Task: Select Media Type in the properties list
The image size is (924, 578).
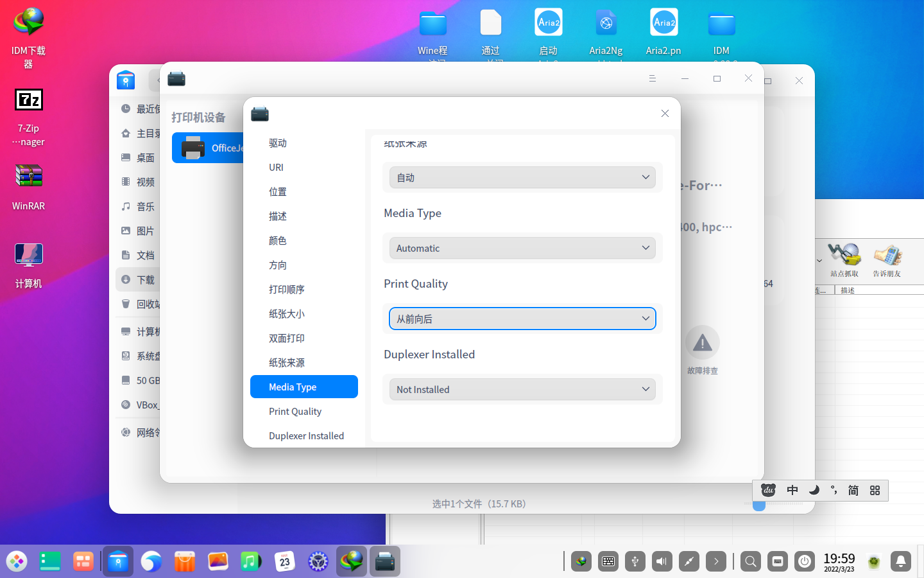Action: pos(304,387)
